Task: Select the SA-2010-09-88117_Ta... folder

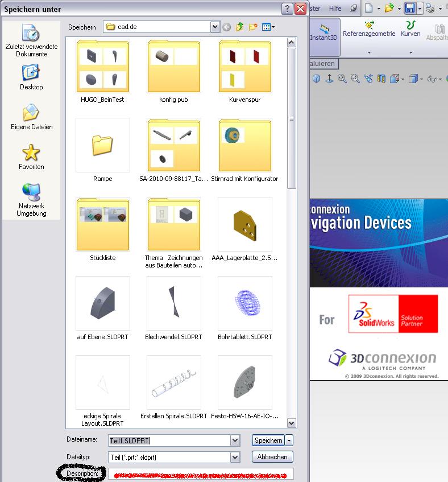Action: coord(173,150)
